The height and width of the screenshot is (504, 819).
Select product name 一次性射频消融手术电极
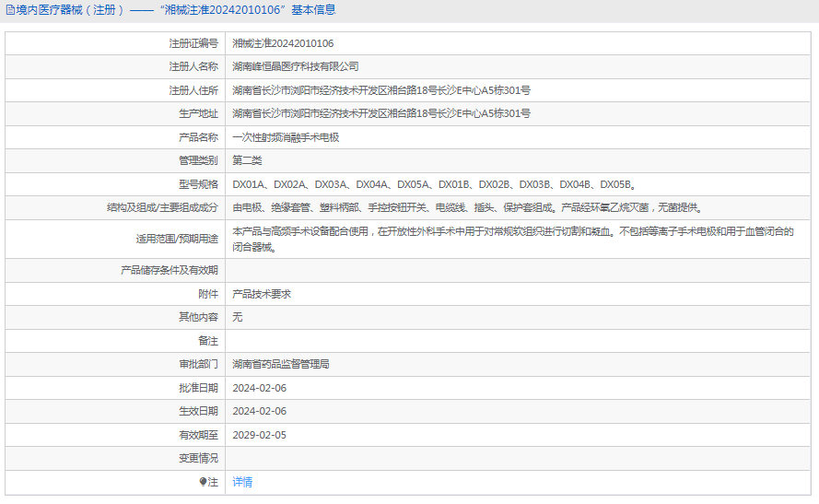(x=286, y=137)
